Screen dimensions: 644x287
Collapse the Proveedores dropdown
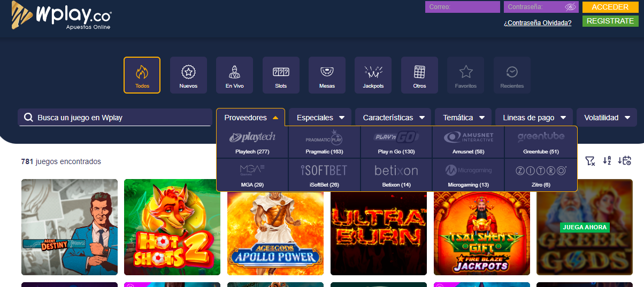(251, 118)
